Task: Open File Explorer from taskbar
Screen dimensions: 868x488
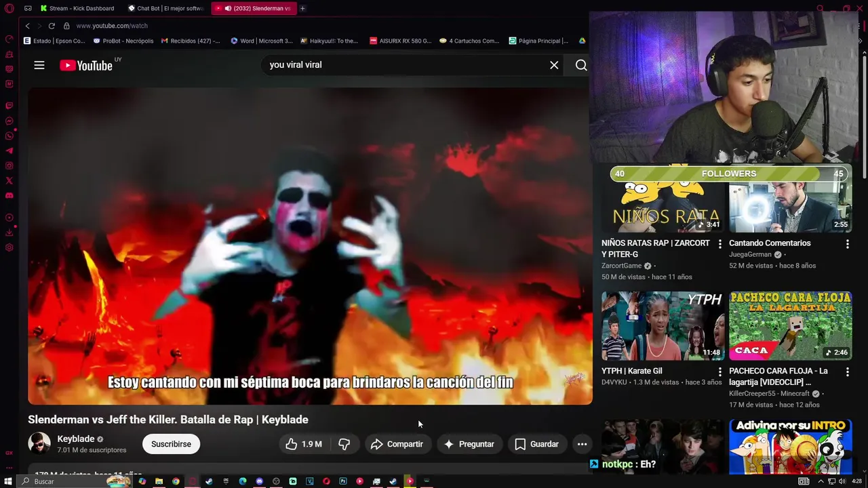Action: pyautogui.click(x=159, y=481)
